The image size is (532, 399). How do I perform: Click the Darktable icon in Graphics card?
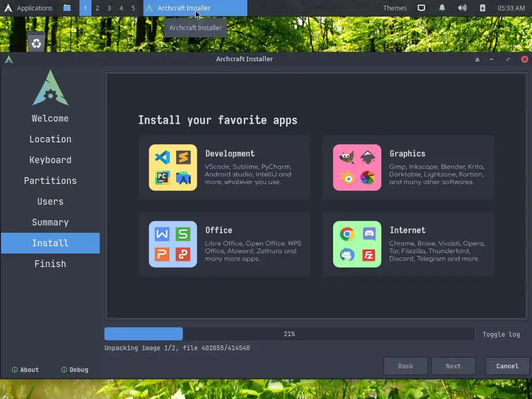click(367, 178)
